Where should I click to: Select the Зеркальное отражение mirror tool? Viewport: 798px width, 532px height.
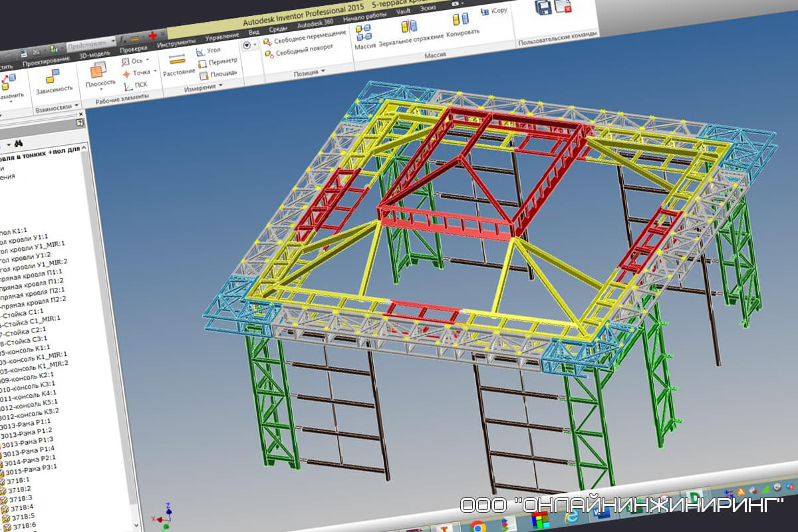[410, 31]
